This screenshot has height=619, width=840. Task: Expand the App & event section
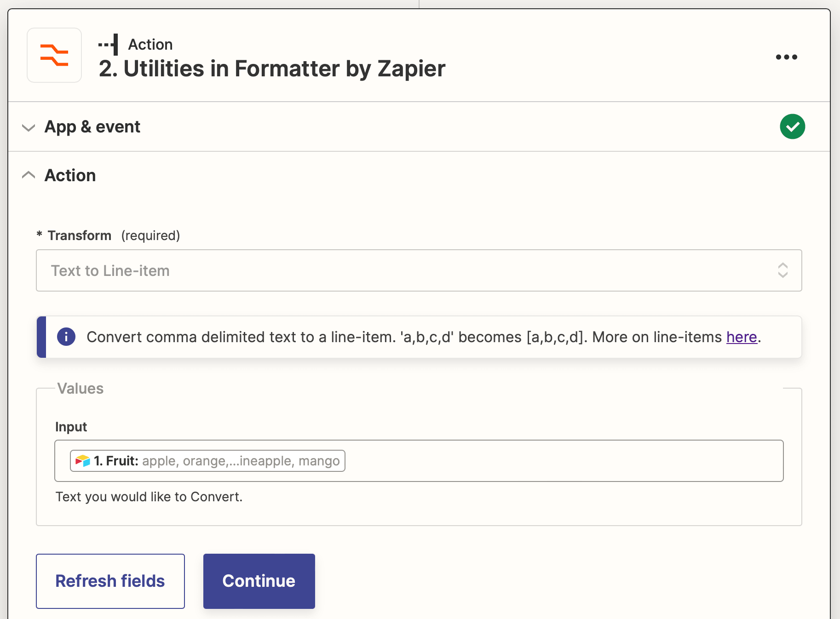pos(29,127)
